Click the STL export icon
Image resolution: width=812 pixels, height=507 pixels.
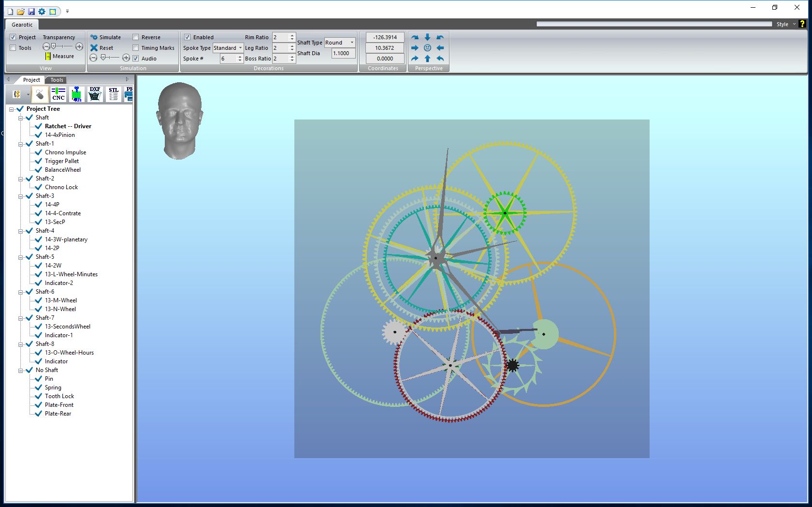coord(113,94)
